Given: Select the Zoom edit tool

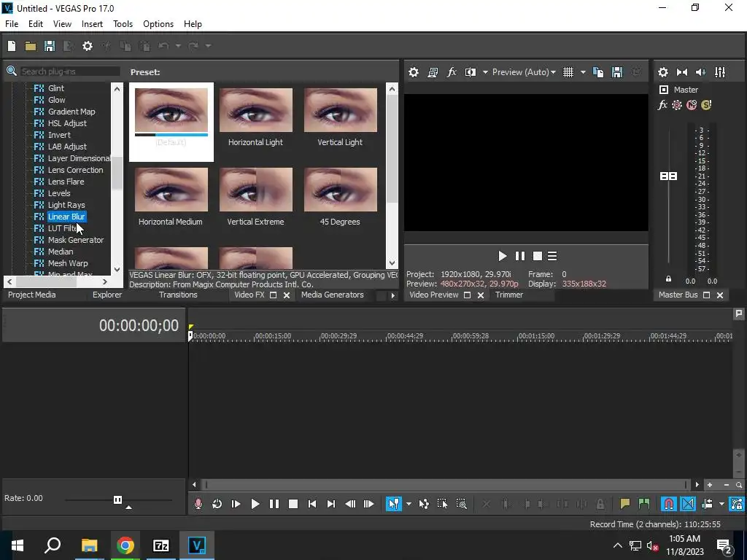Looking at the screenshot, I should point(461,504).
